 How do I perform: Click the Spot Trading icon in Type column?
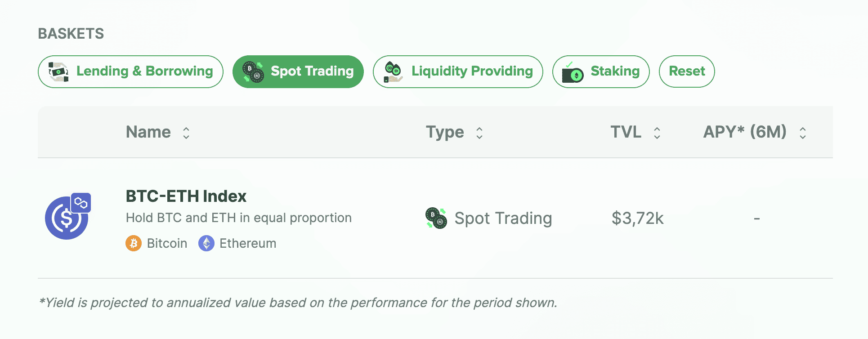coord(436,218)
